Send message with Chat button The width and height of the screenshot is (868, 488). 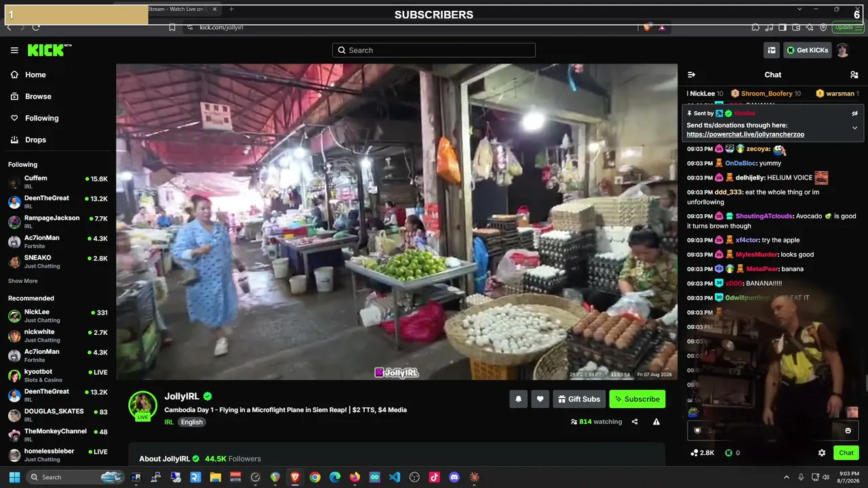tap(846, 453)
